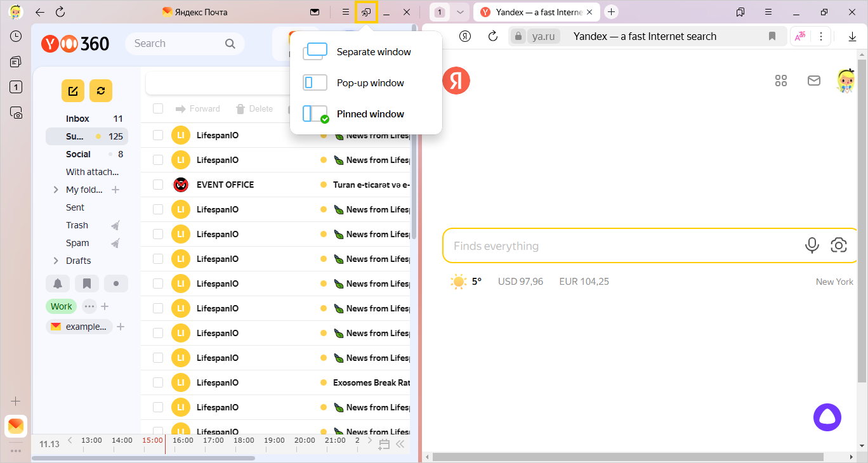Viewport: 868px width, 463px height.
Task: Check the EVENT OFFICE email checkbox
Action: click(x=158, y=185)
